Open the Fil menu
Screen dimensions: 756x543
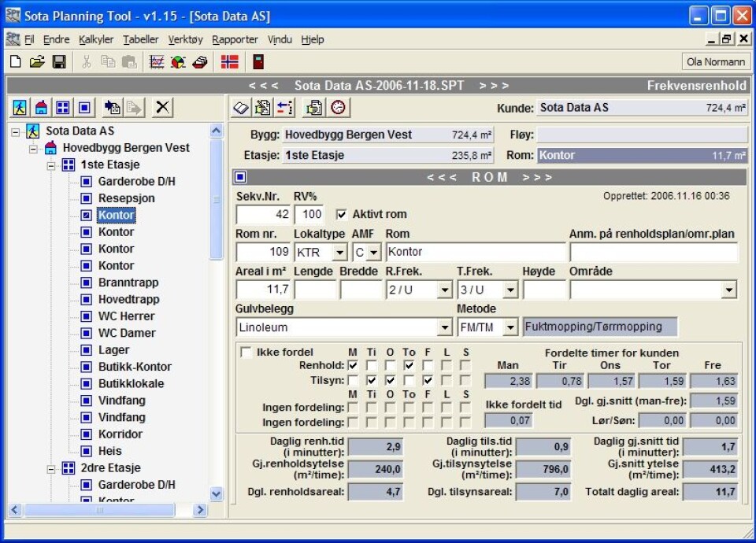tap(29, 39)
